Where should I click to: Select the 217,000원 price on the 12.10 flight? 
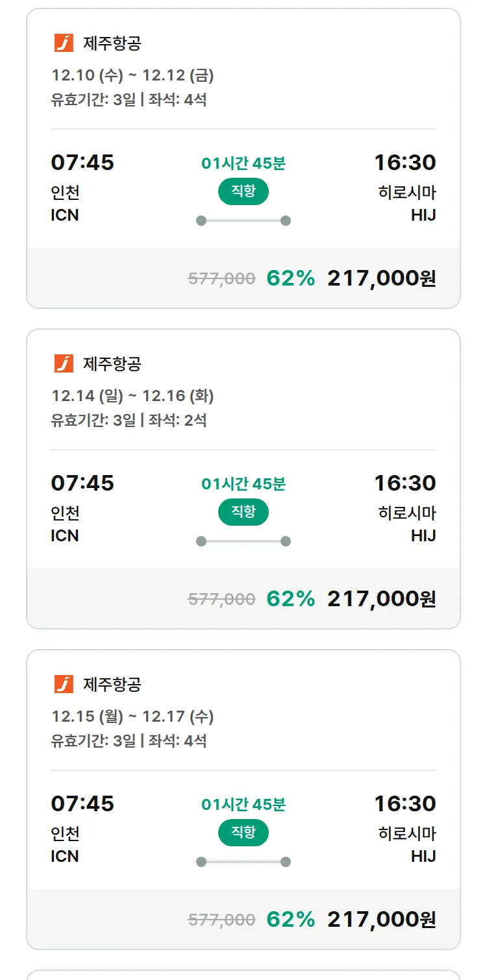coord(381,278)
